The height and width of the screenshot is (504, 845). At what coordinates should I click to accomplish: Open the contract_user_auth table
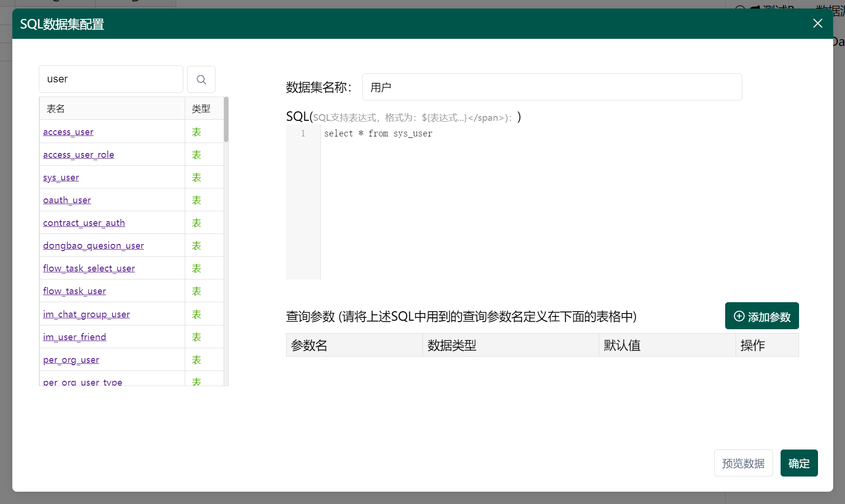click(x=84, y=223)
